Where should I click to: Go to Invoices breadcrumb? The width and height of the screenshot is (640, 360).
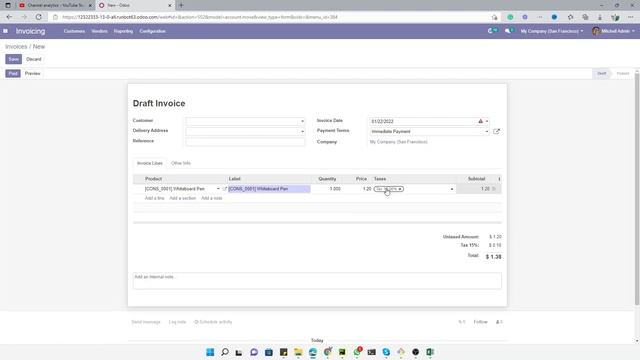(16, 47)
